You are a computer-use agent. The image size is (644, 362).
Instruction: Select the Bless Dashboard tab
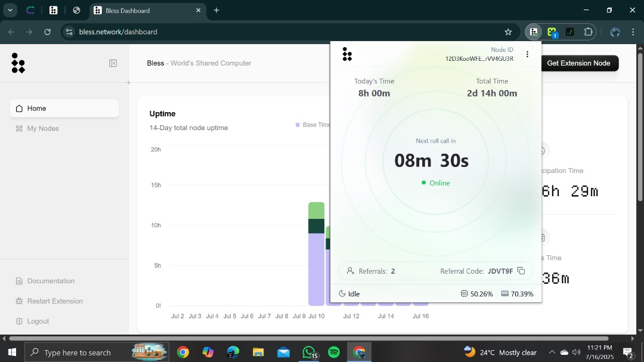click(x=147, y=11)
